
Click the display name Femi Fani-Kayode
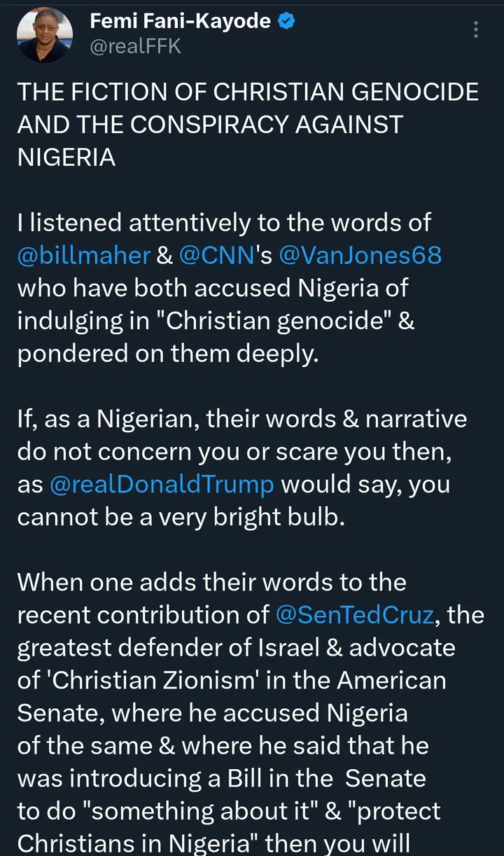click(180, 22)
